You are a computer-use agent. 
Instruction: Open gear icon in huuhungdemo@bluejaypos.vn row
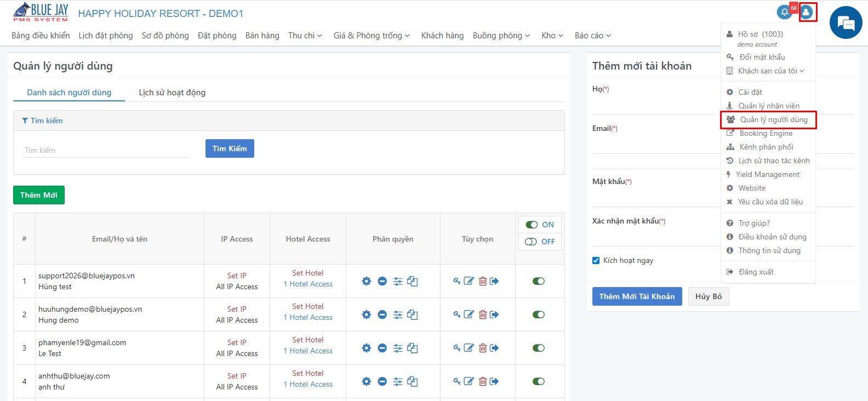[x=367, y=314]
